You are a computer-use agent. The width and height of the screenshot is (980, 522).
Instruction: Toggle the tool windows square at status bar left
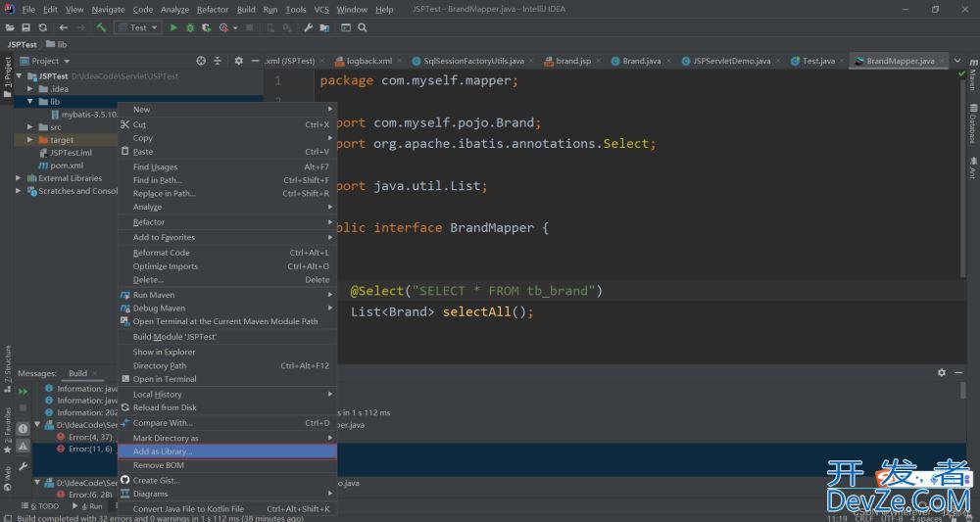pos(7,518)
